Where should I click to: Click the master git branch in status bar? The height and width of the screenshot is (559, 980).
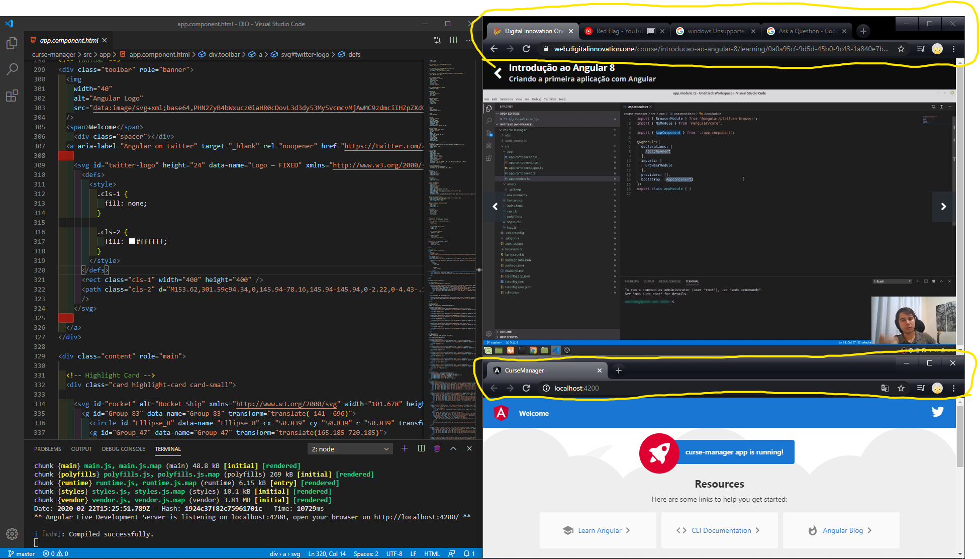click(x=22, y=553)
